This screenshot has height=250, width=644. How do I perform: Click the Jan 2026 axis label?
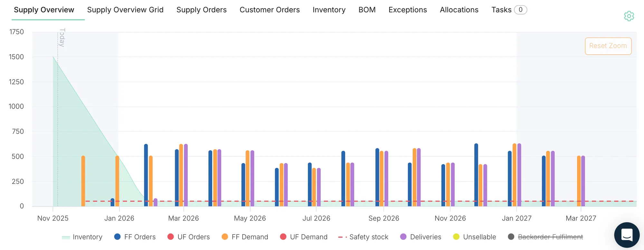point(119,218)
